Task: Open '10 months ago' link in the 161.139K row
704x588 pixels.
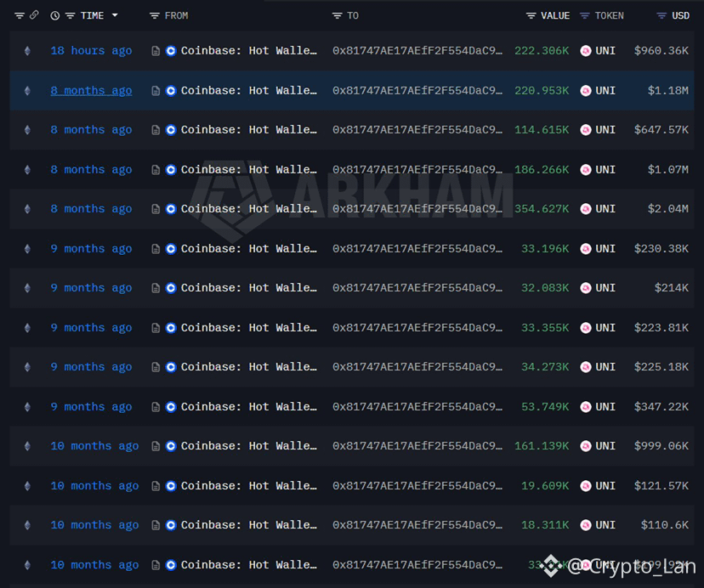Action: pyautogui.click(x=94, y=446)
